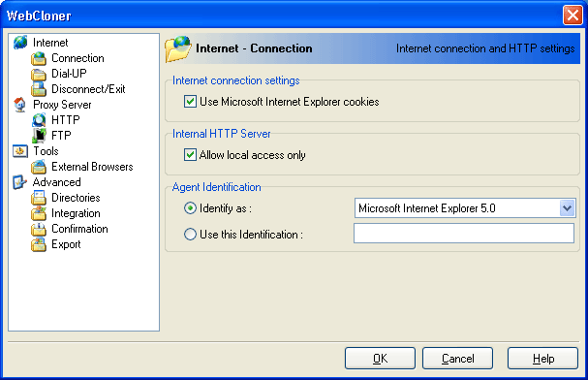Viewport: 588px width, 380px height.
Task: Click the Internet globe icon in tree
Action: tap(20, 43)
